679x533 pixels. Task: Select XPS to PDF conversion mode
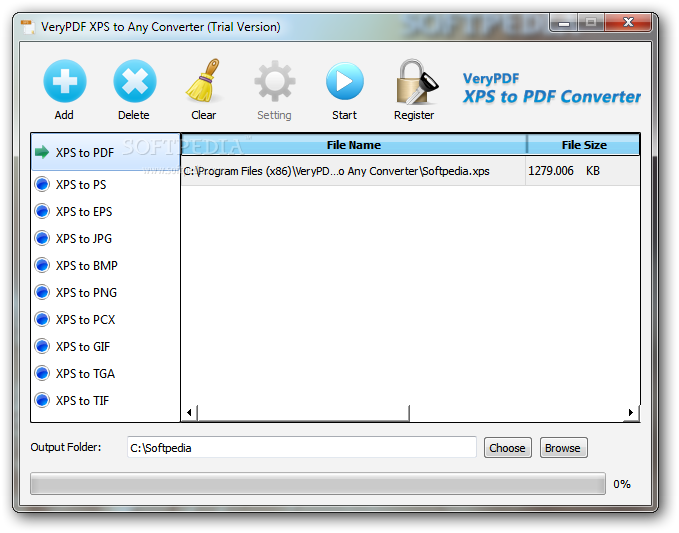105,152
